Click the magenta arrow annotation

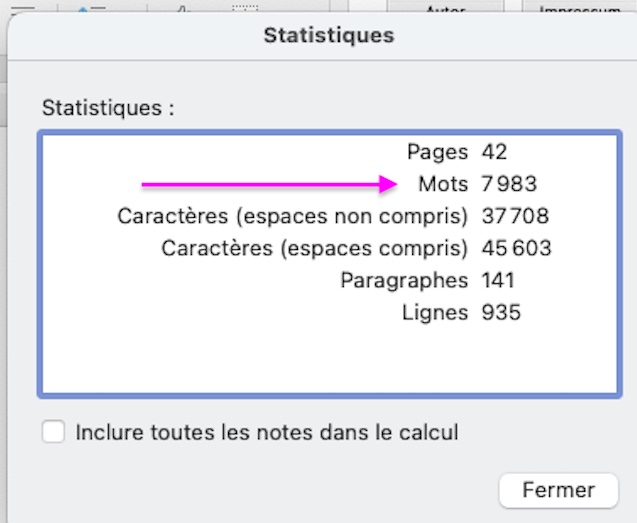point(269,184)
